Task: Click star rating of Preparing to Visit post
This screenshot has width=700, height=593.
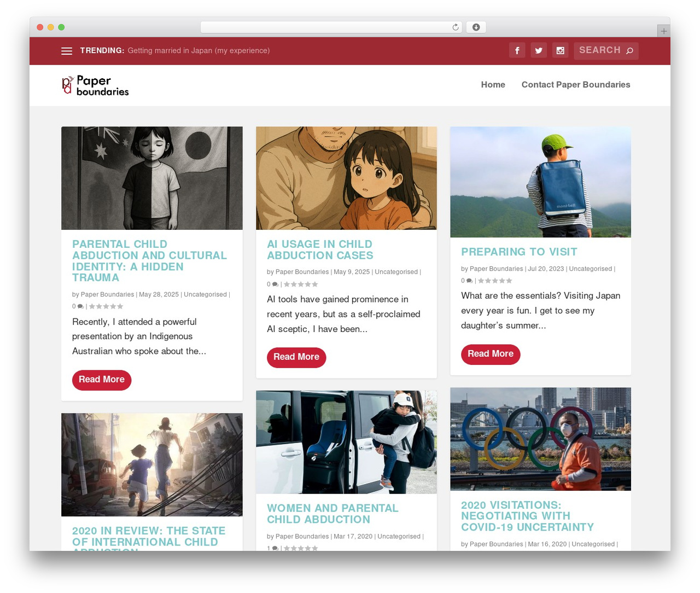Action: (x=495, y=281)
